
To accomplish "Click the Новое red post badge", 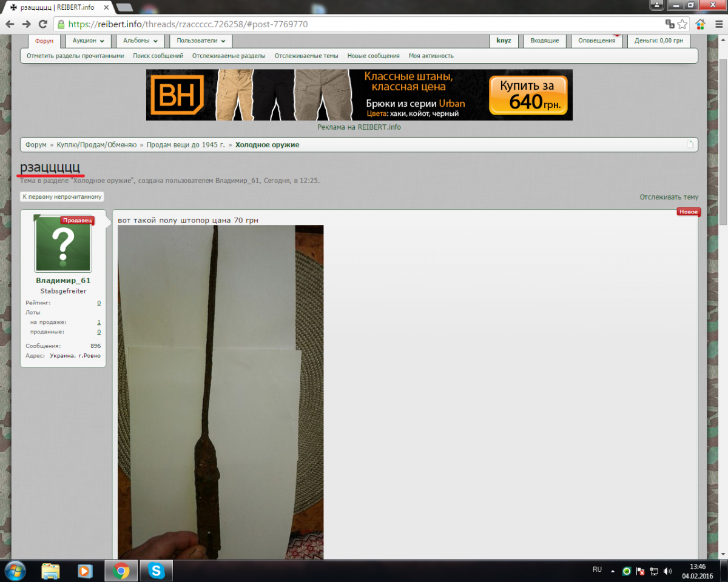I will 689,212.
